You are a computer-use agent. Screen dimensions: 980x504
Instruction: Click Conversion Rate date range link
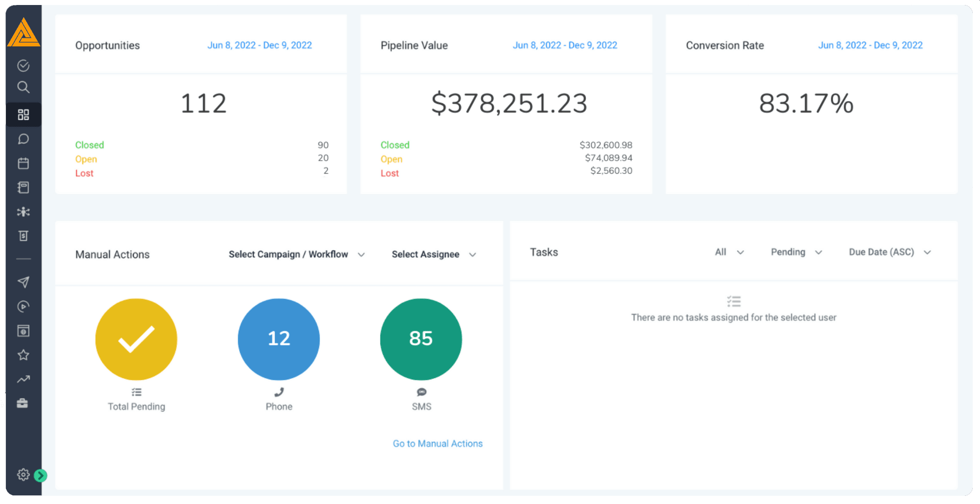[x=870, y=45]
